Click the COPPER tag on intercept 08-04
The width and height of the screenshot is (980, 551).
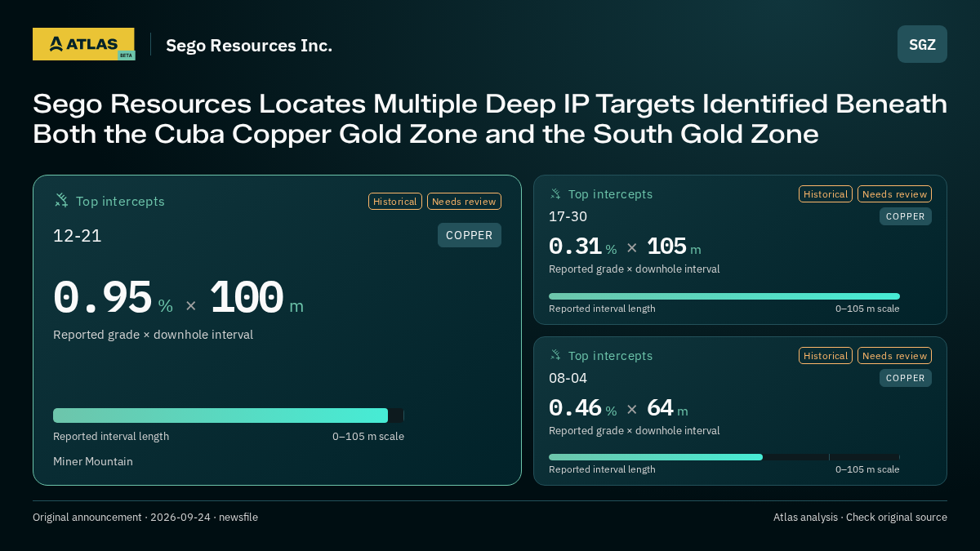coord(906,378)
